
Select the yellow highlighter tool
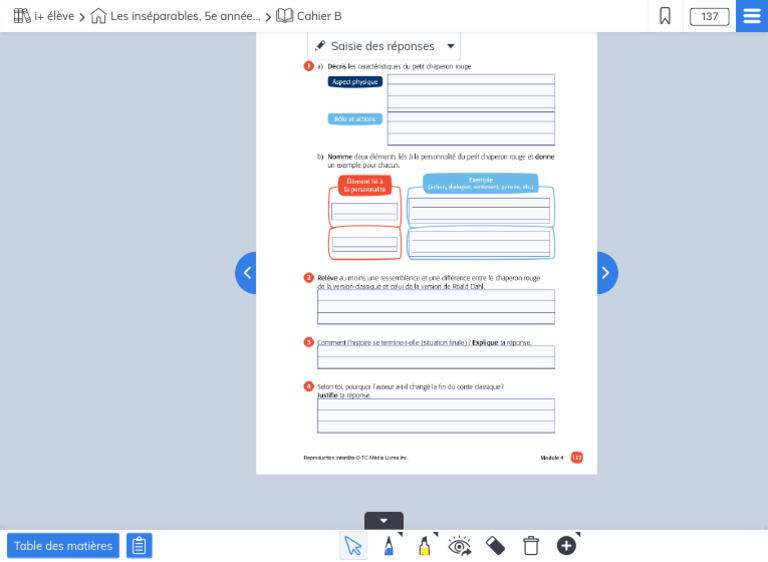[425, 545]
